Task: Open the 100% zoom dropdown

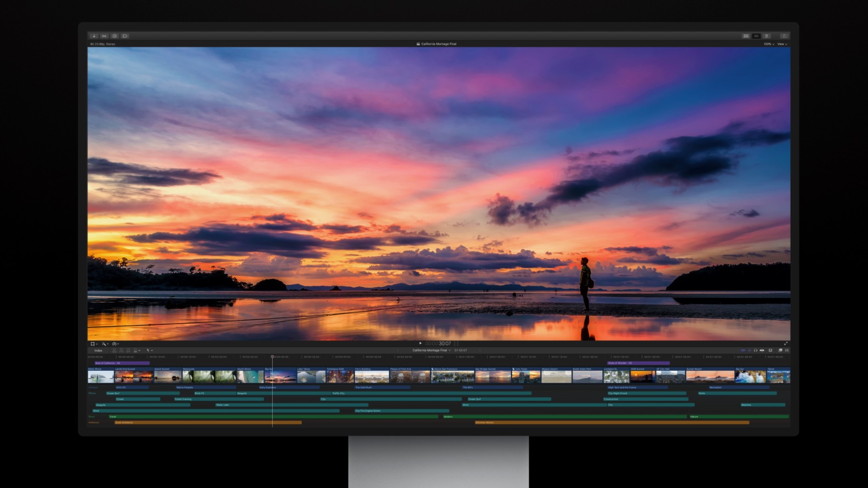Action: click(x=769, y=44)
